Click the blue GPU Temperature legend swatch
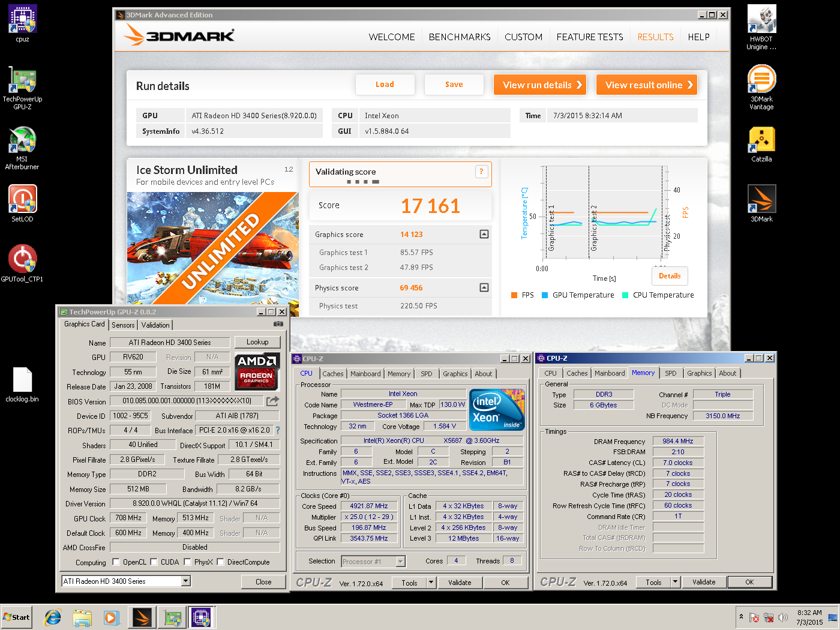The width and height of the screenshot is (840, 630). [x=545, y=295]
